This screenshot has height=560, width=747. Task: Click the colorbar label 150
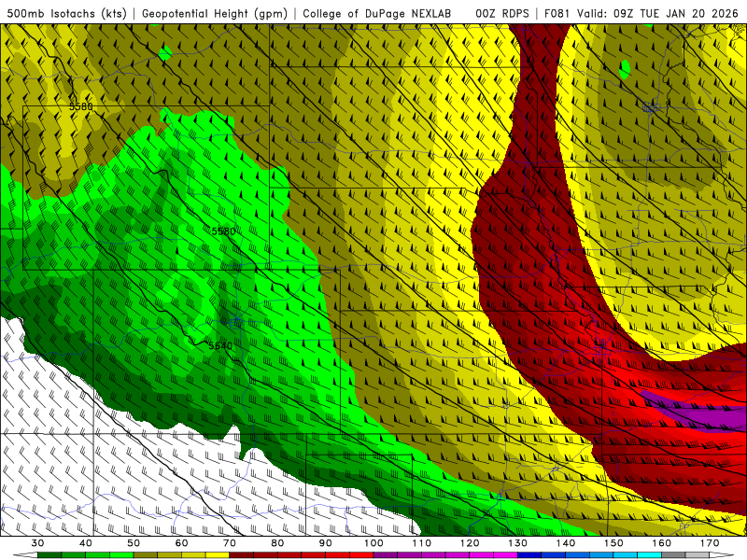613,543
